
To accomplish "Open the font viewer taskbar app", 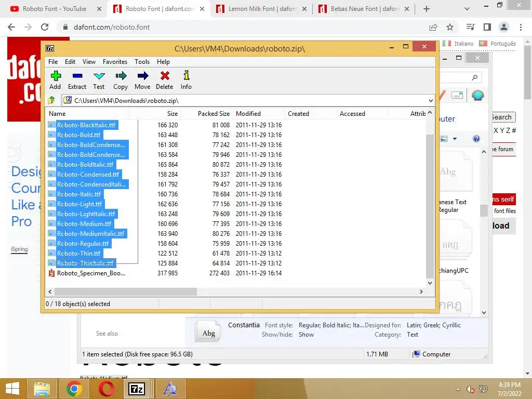I will pos(170,389).
